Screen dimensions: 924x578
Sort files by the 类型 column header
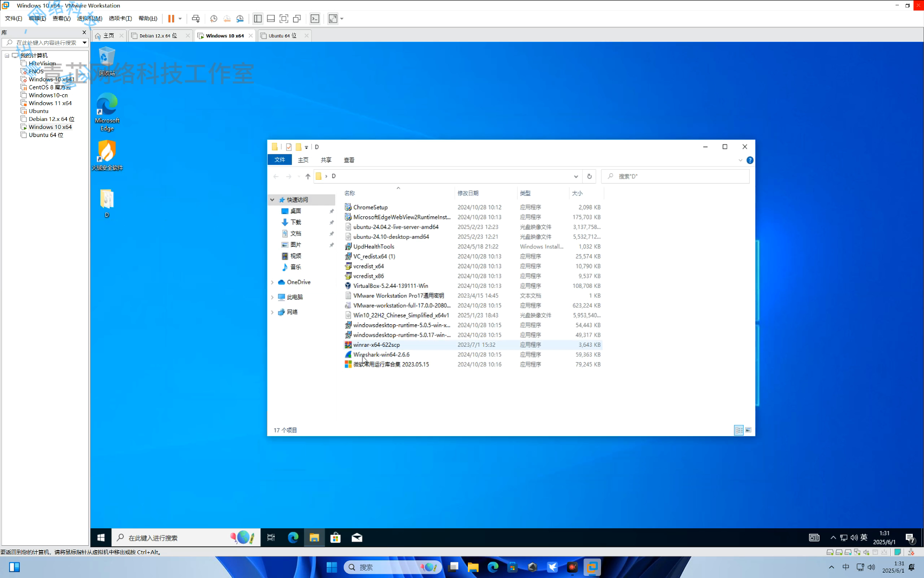[543, 193]
